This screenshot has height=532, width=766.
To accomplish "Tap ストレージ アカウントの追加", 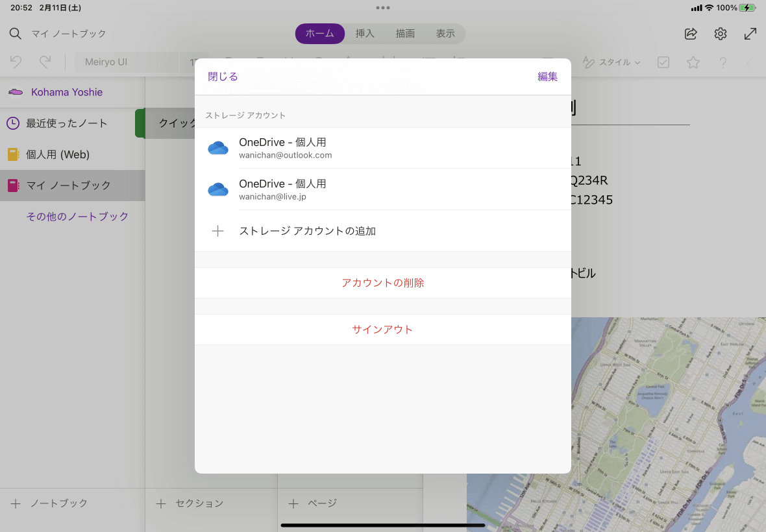I will (x=383, y=231).
